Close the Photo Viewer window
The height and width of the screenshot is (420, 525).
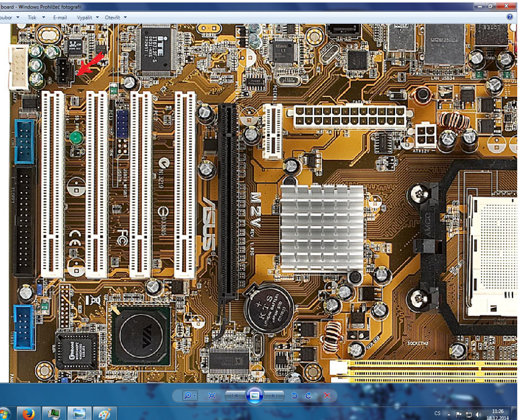(x=506, y=6)
